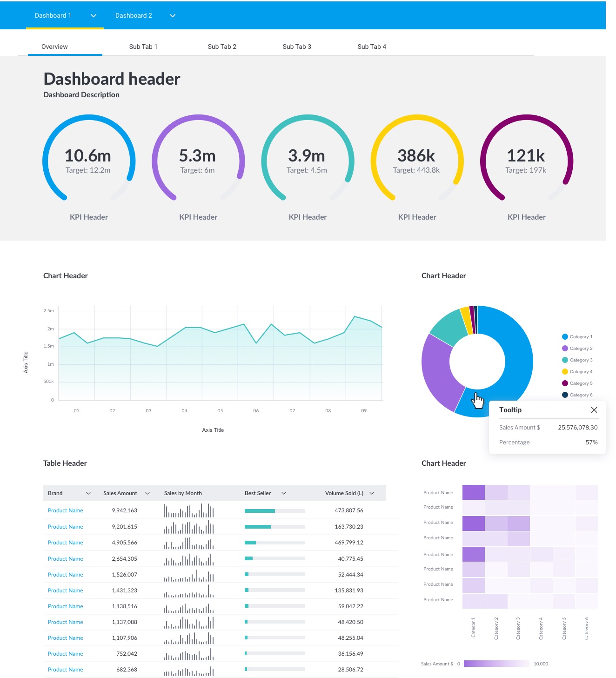Click the sparkline for the 9,942,163 sales row

pyautogui.click(x=188, y=510)
